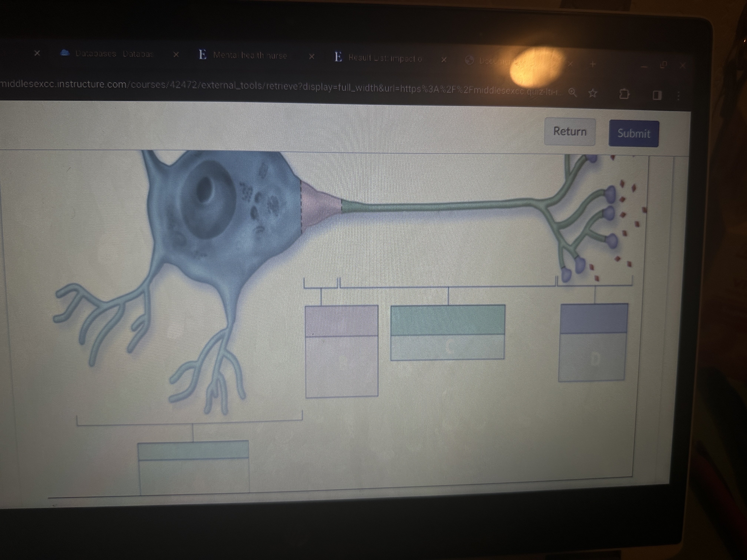Minimize the browser window
The height and width of the screenshot is (560, 747).
pos(644,67)
